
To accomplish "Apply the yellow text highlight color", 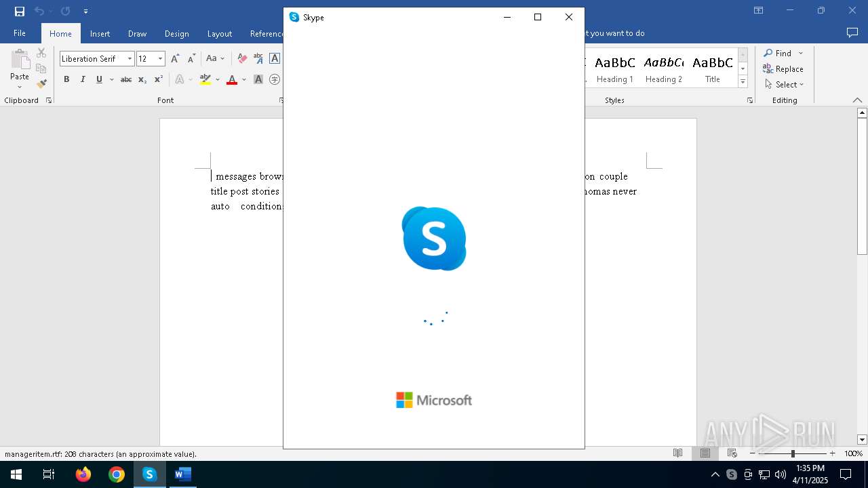I will point(205,79).
